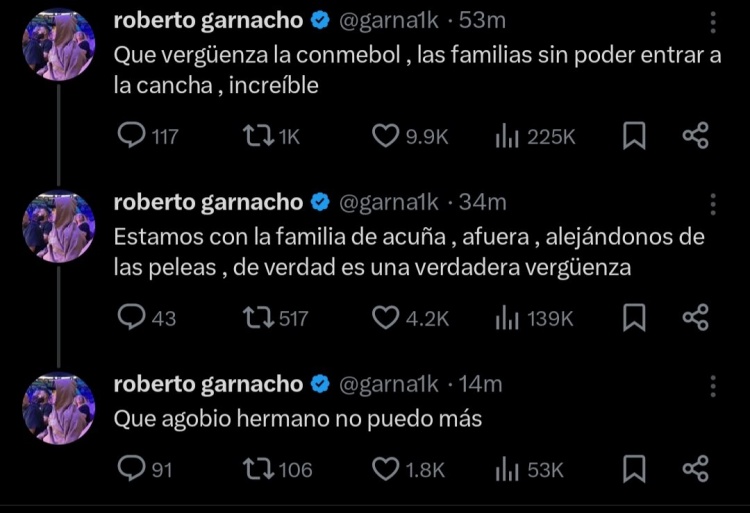The width and height of the screenshot is (750, 513).
Task: Bookmark the 'Que vergüenza la conmebol' tweet
Action: click(x=634, y=136)
